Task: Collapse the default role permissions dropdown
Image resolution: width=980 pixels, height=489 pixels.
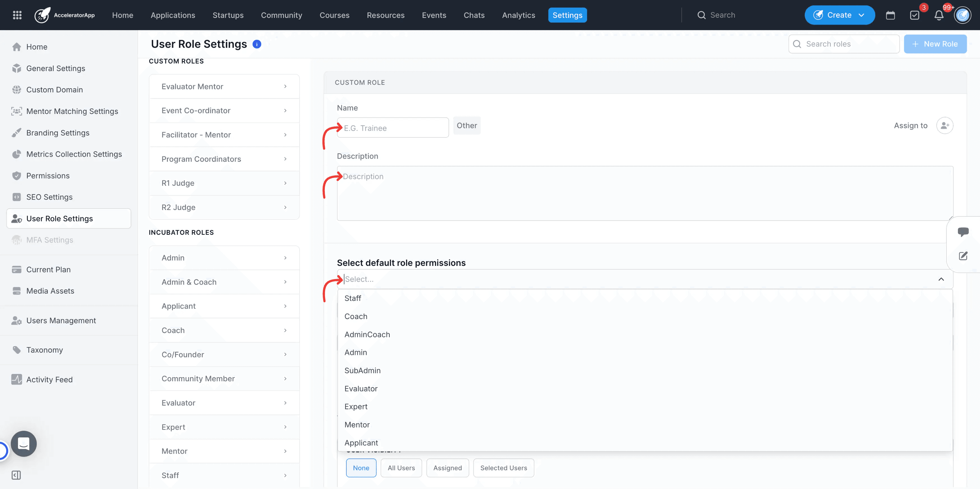Action: coord(941,279)
